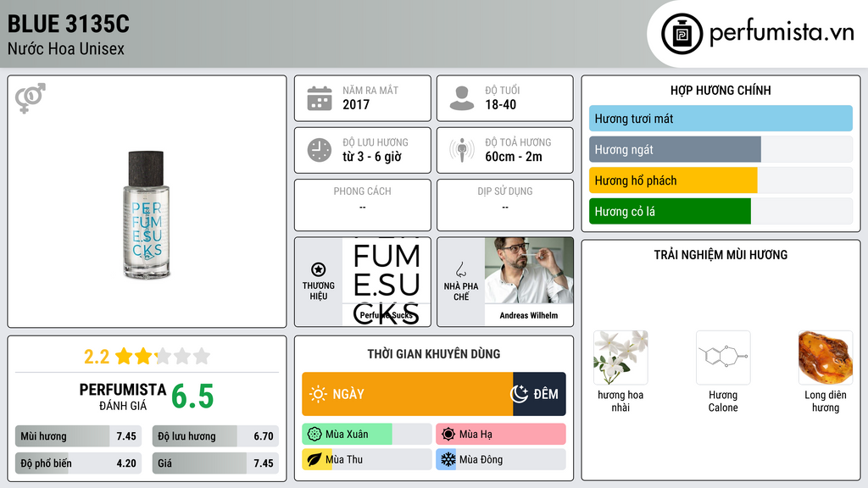Click the green 6.5 Perfumista score
This screenshot has width=868, height=488.
192,396
